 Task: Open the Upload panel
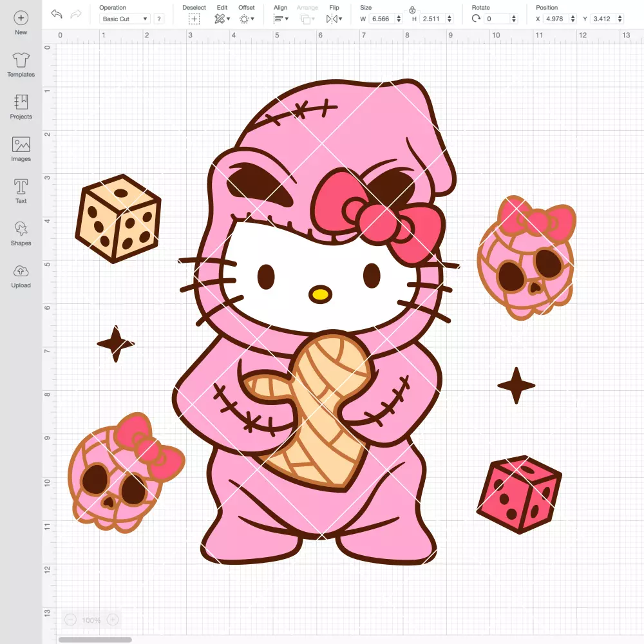21,276
